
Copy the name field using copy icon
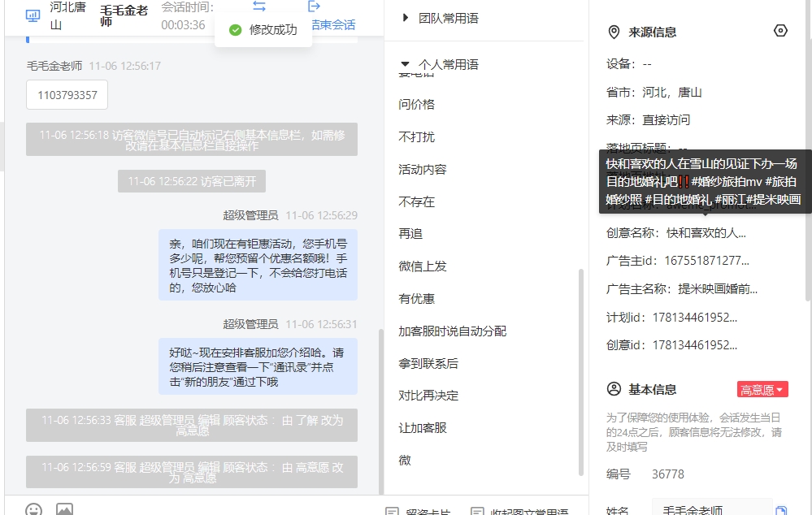781,510
